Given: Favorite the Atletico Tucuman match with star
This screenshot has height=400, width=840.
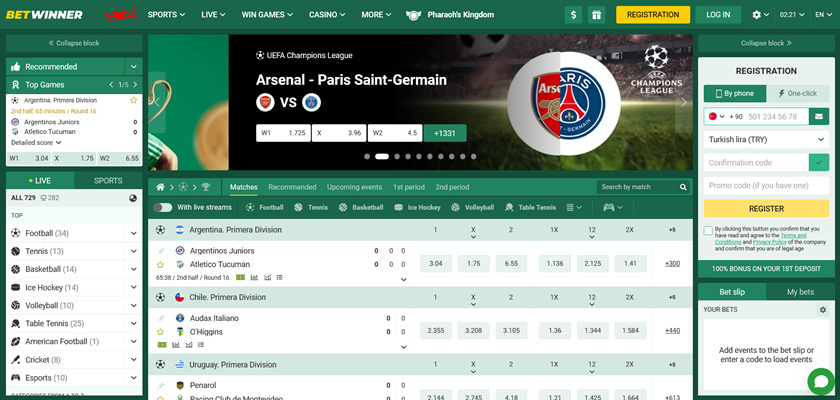Looking at the screenshot, I should [160, 264].
